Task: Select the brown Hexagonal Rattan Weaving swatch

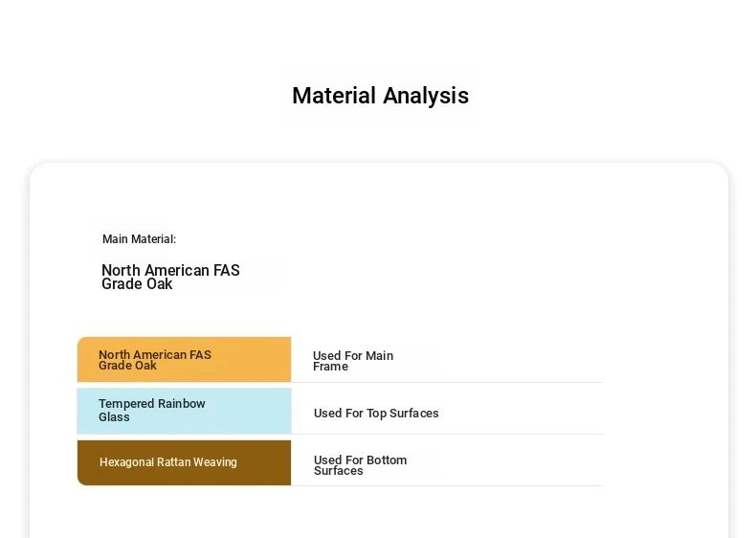Action: pyautogui.click(x=184, y=462)
